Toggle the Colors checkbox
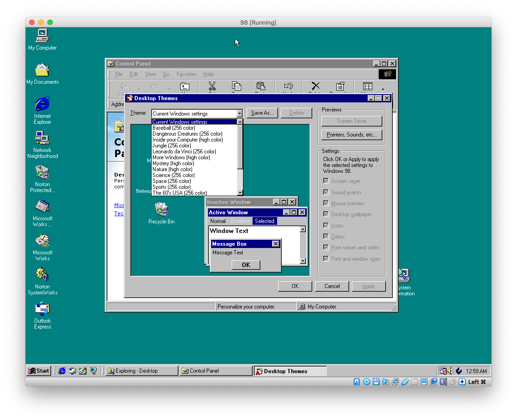 click(326, 236)
